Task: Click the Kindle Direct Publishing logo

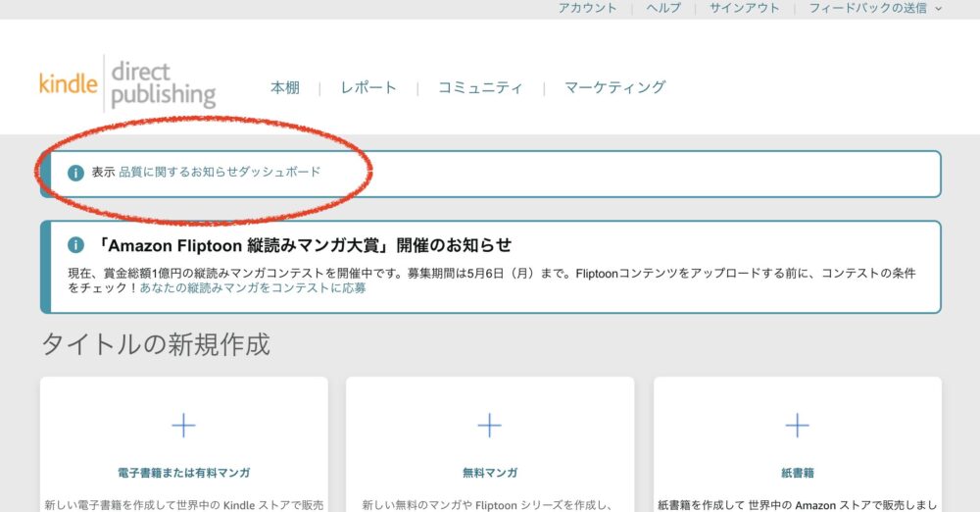Action: point(127,83)
